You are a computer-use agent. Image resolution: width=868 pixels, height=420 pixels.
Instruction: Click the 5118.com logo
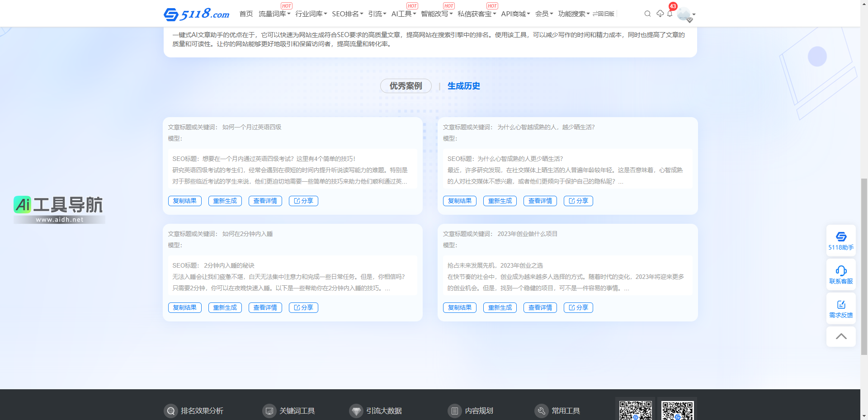pos(197,14)
